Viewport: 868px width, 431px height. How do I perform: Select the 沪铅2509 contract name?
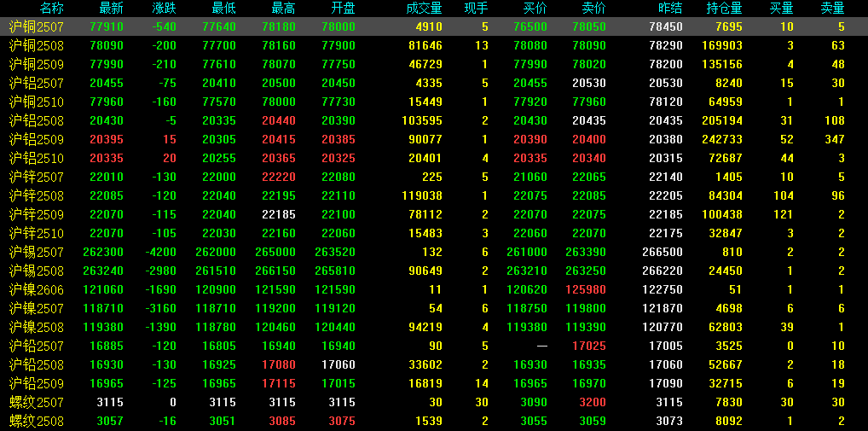tap(37, 383)
